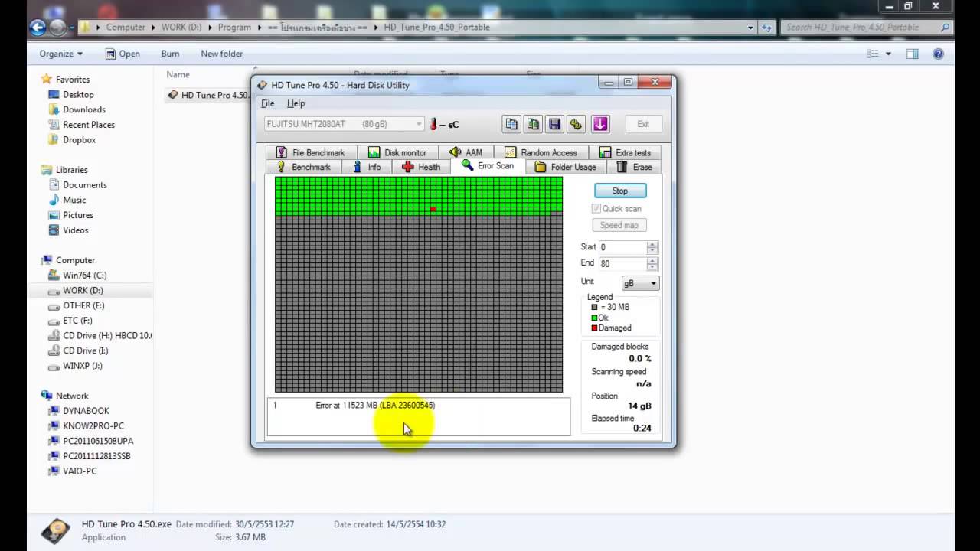Click Program in the address breadcrumb

(x=234, y=27)
